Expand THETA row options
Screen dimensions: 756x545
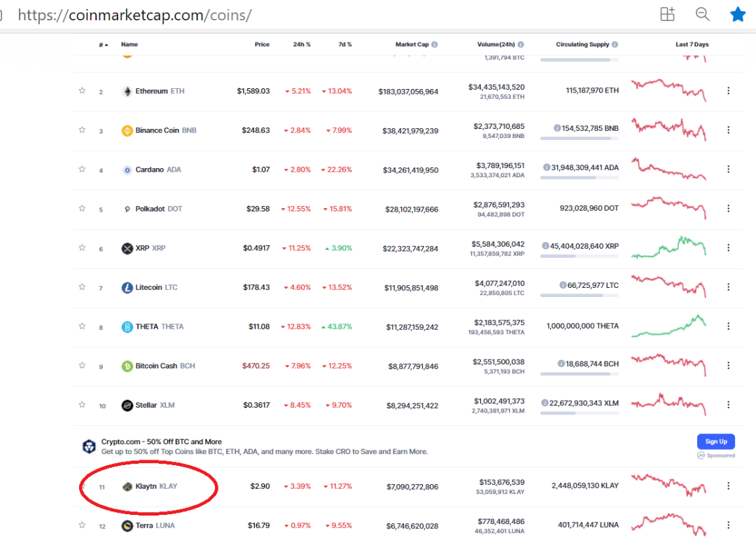click(728, 326)
